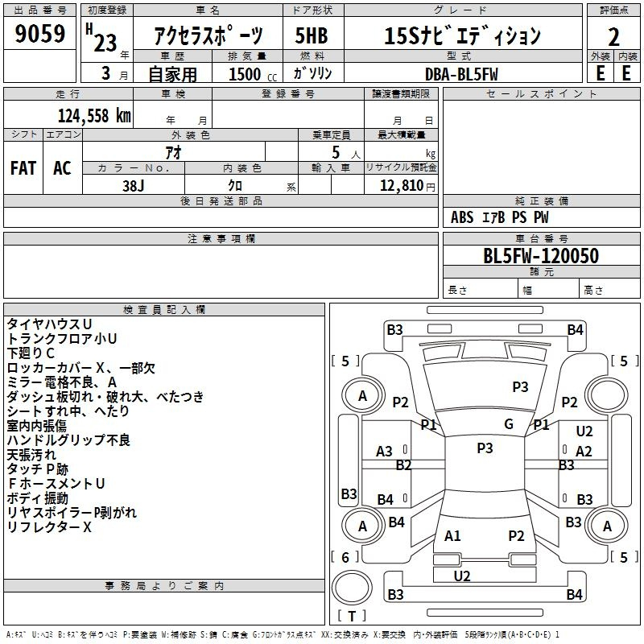Click the P3 mark on the car roof
644x644 pixels.
[485, 448]
